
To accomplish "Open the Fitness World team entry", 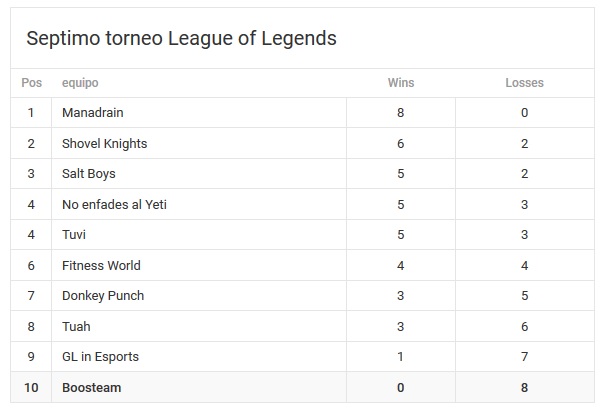I will [101, 265].
